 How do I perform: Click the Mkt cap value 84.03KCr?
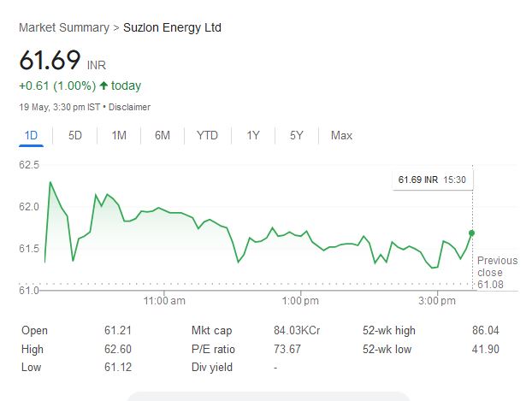click(x=297, y=330)
